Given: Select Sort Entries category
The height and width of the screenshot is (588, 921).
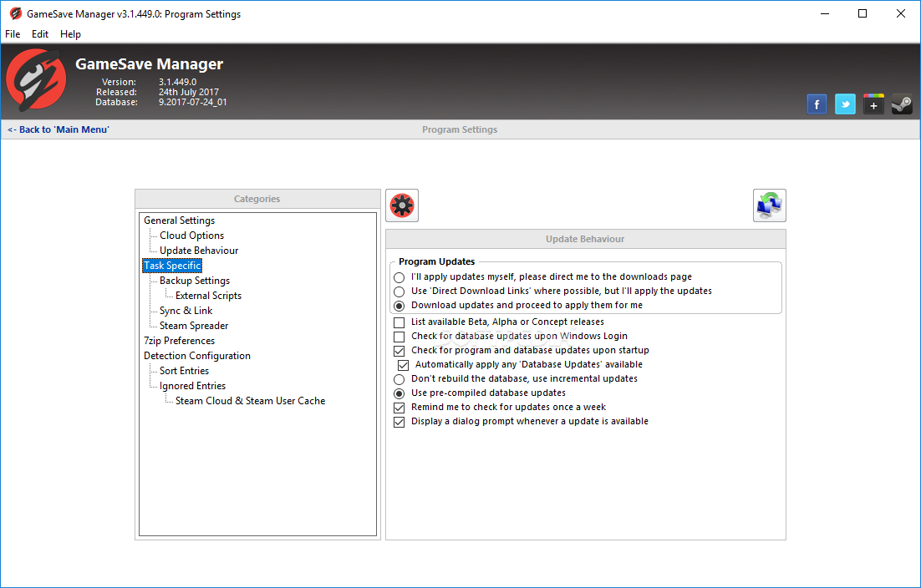Looking at the screenshot, I should pyautogui.click(x=184, y=371).
